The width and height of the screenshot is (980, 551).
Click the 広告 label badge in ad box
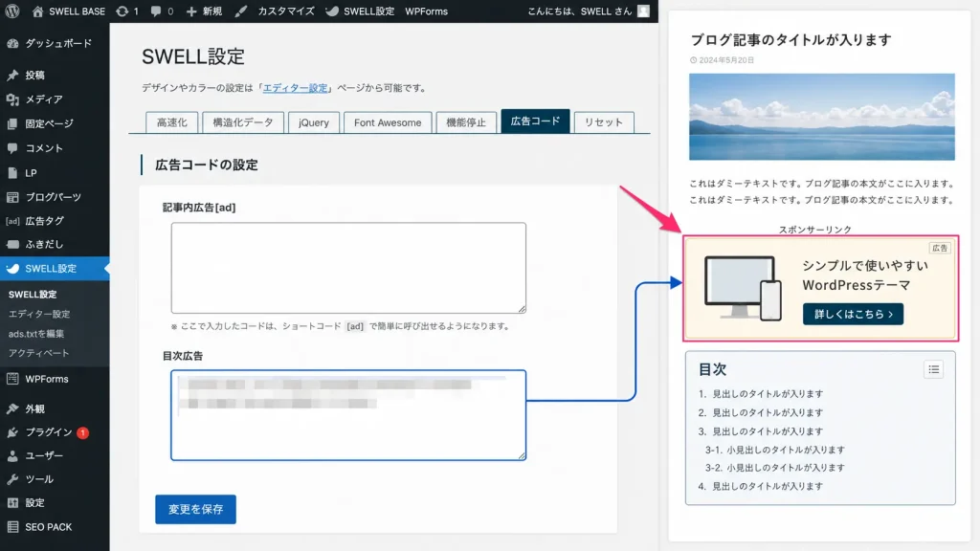940,248
